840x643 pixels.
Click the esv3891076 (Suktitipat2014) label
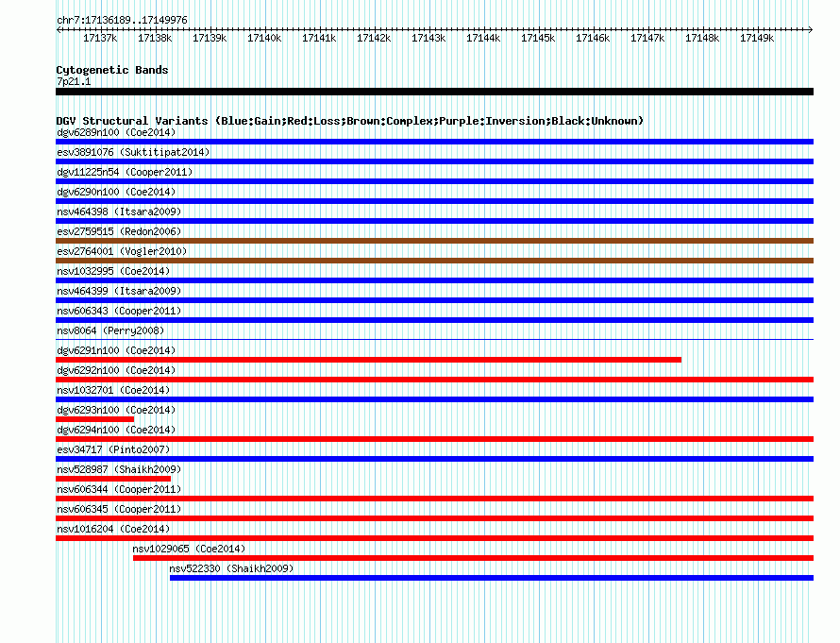coord(133,152)
